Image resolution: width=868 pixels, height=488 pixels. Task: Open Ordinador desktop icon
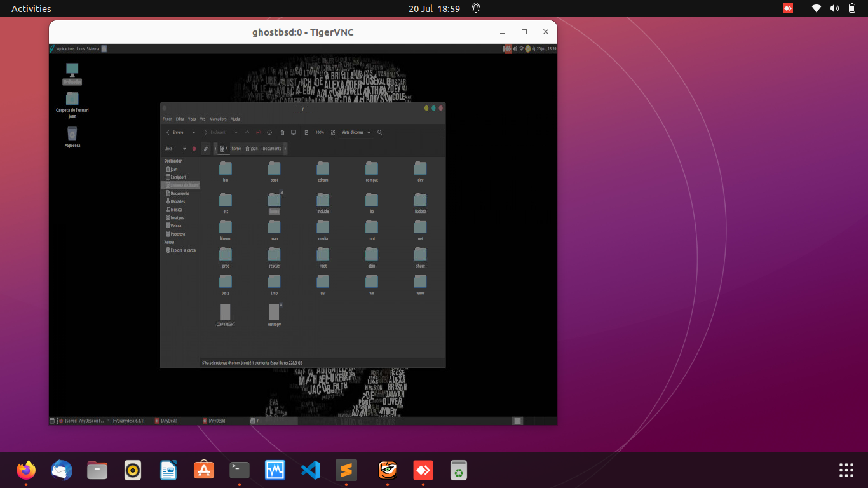tap(72, 74)
